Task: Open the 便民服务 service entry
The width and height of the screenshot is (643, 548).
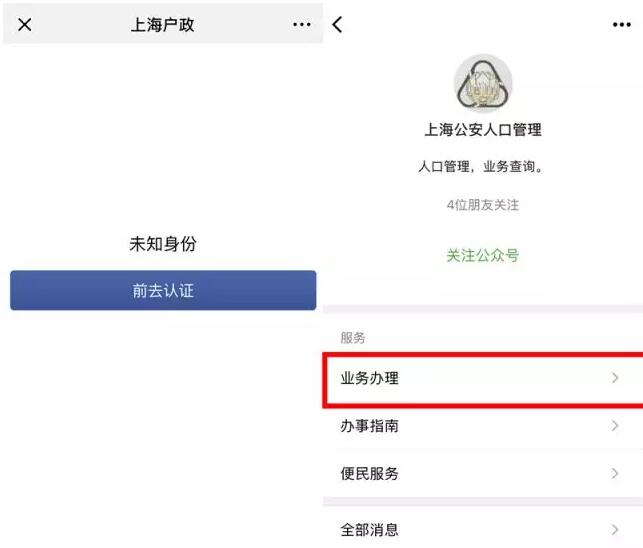Action: [483, 473]
